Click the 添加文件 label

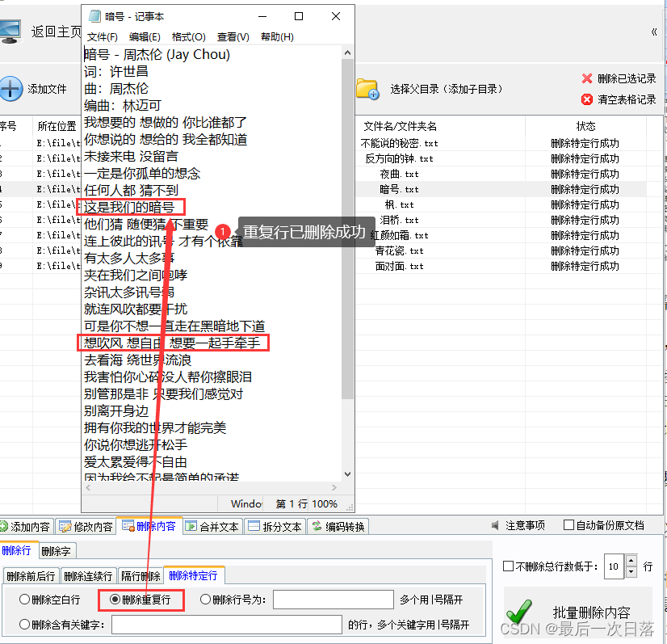point(47,89)
